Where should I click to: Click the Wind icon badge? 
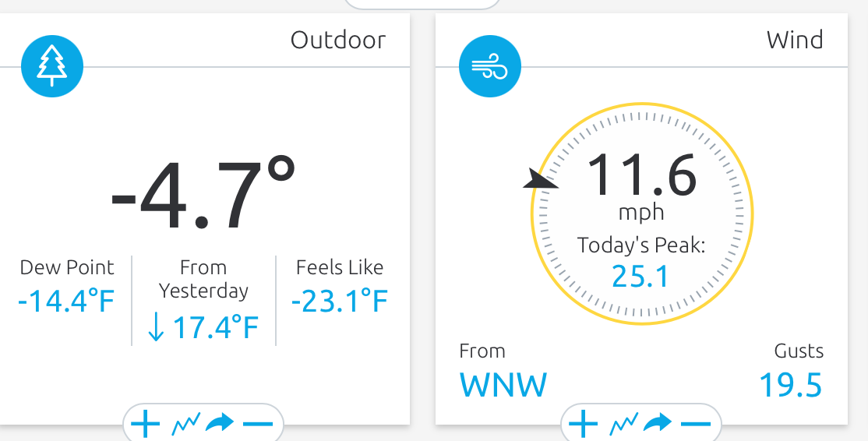489,67
